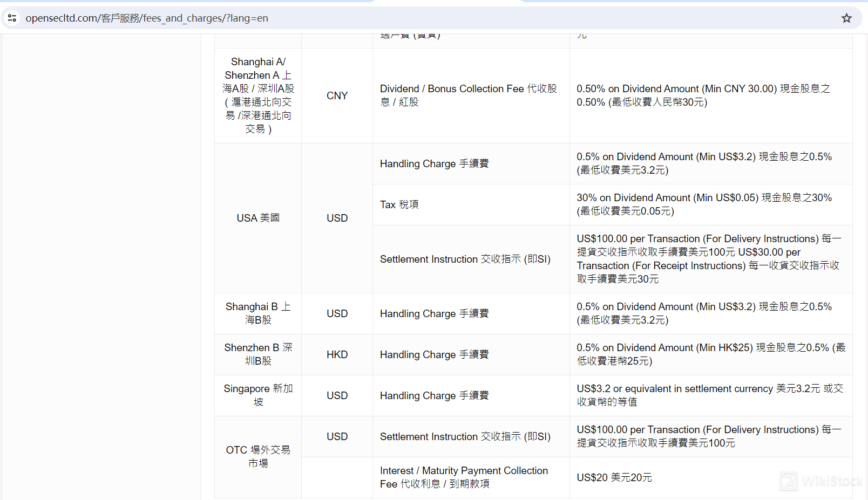Viewport: 868px width, 500px height.
Task: Click the site permissions icon in address bar
Action: (x=12, y=18)
